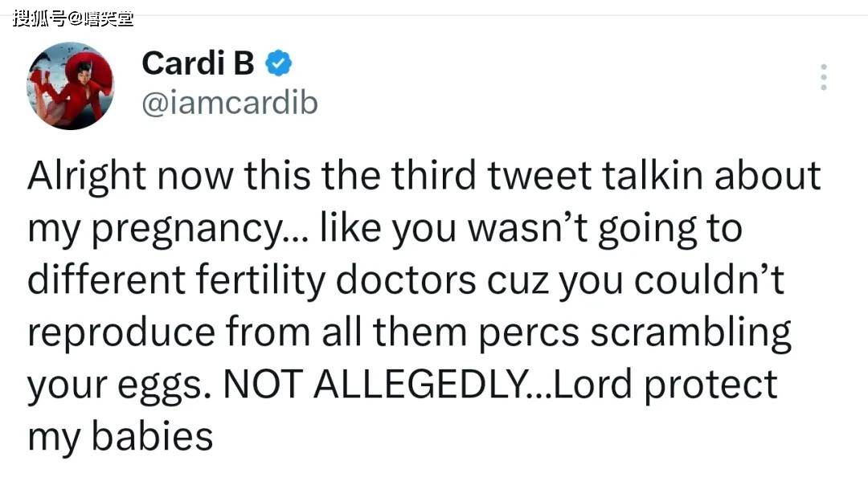Open the @iamcardib handle link

229,103
